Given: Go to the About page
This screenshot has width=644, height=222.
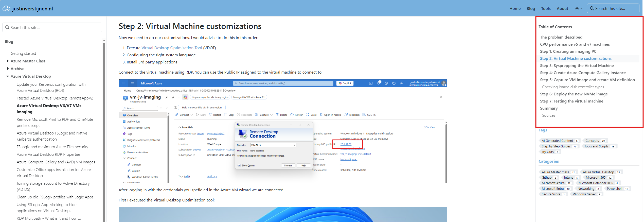Looking at the screenshot, I should point(562,8).
